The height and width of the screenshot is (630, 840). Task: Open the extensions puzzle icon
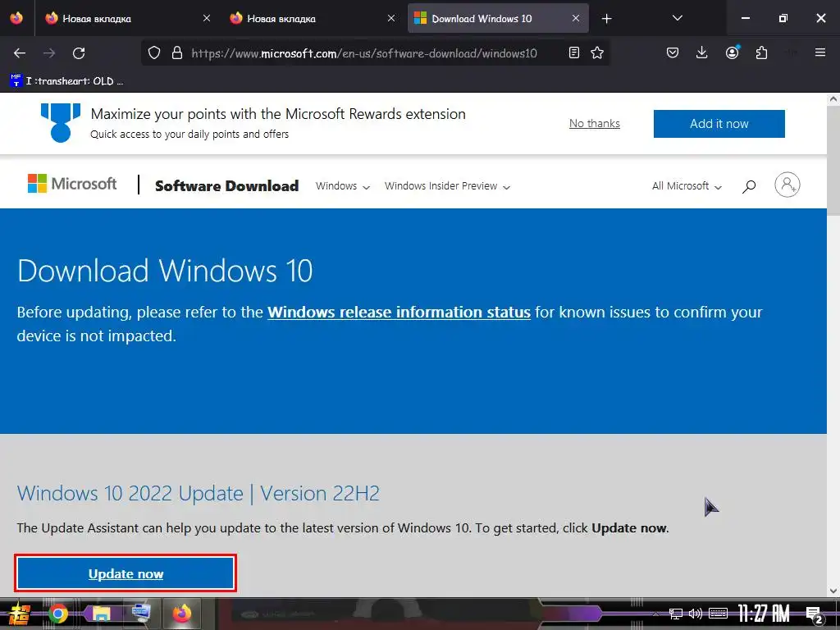pos(761,52)
